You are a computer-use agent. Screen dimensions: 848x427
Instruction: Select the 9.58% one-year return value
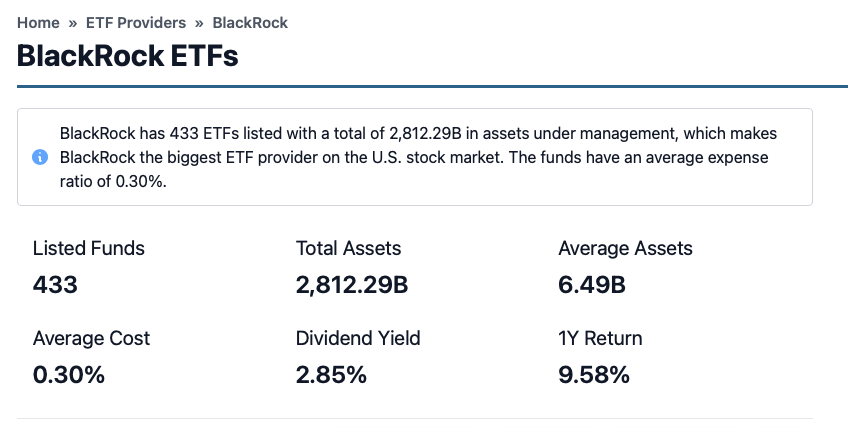(594, 375)
